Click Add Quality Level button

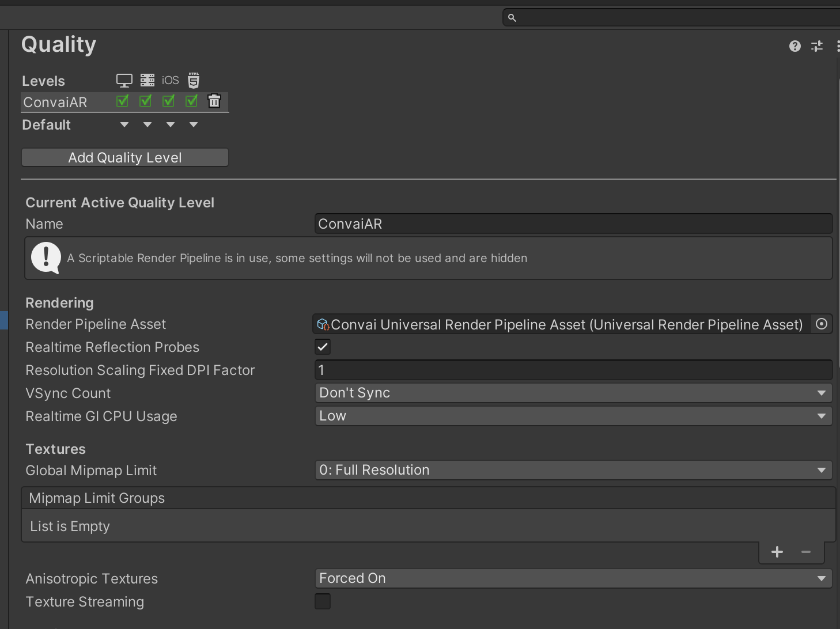coord(125,157)
